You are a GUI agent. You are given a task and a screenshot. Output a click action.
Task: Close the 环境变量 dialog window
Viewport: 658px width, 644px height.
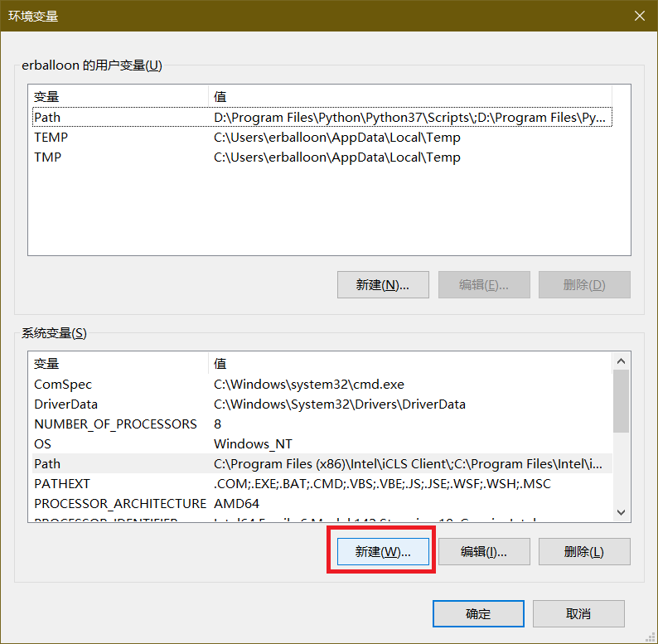pyautogui.click(x=638, y=16)
